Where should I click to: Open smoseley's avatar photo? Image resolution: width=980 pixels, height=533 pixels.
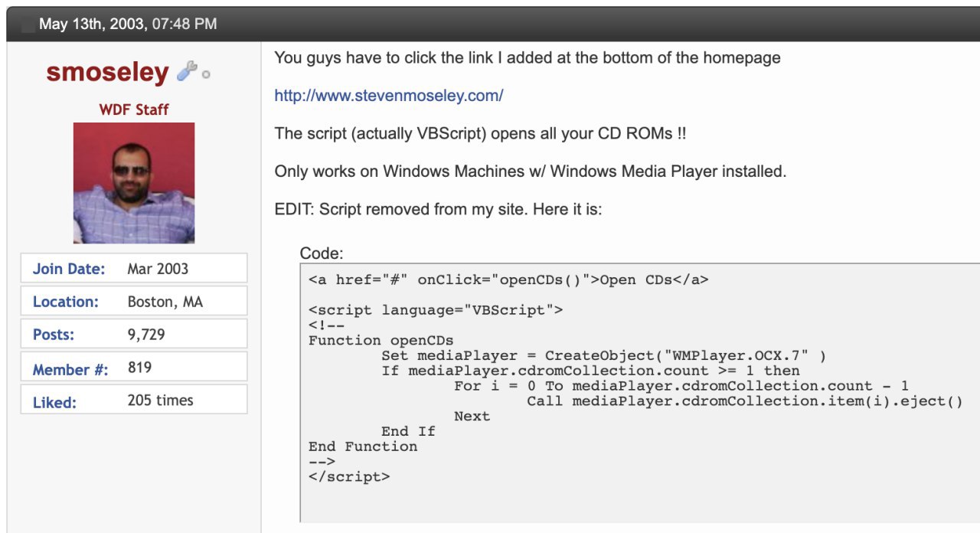(x=134, y=183)
